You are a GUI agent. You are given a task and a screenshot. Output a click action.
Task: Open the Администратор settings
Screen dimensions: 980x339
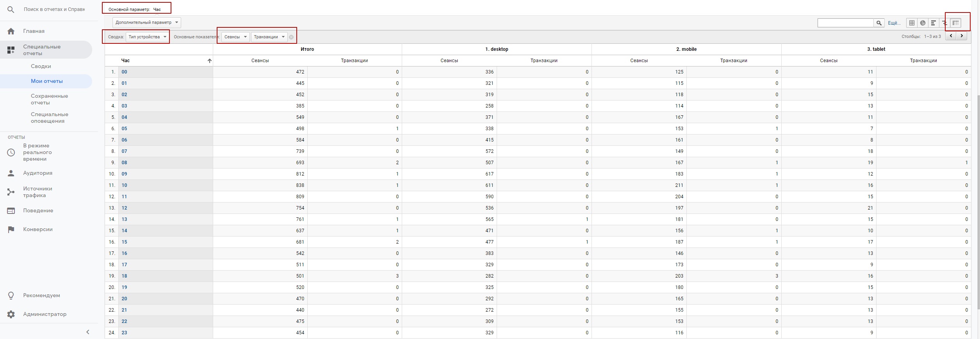coord(45,314)
